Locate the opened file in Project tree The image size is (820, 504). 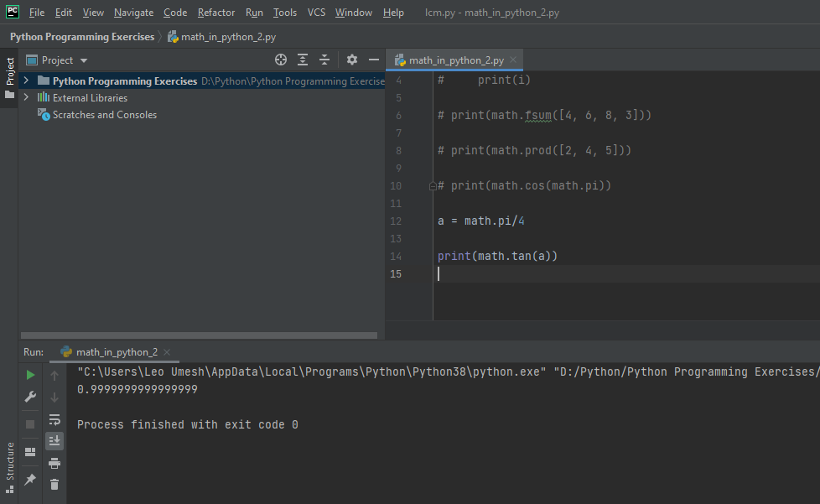281,60
